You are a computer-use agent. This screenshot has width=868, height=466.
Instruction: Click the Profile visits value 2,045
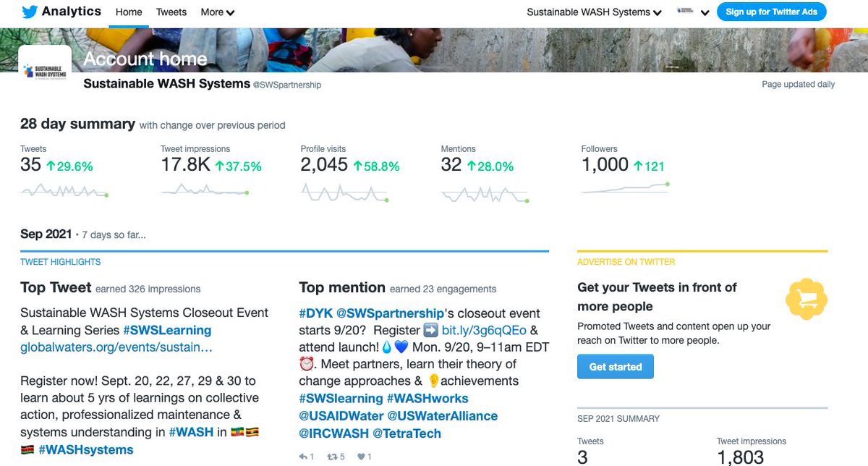click(x=324, y=165)
